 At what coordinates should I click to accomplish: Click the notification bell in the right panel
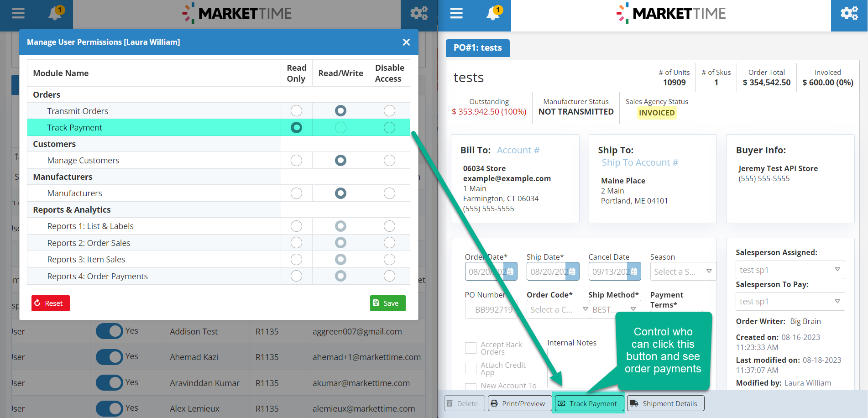click(493, 14)
